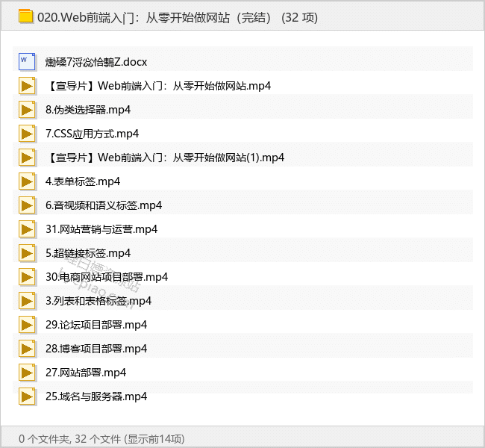
Task: Click video icon for 7.CSS应用方式.mp4
Action: click(x=27, y=134)
